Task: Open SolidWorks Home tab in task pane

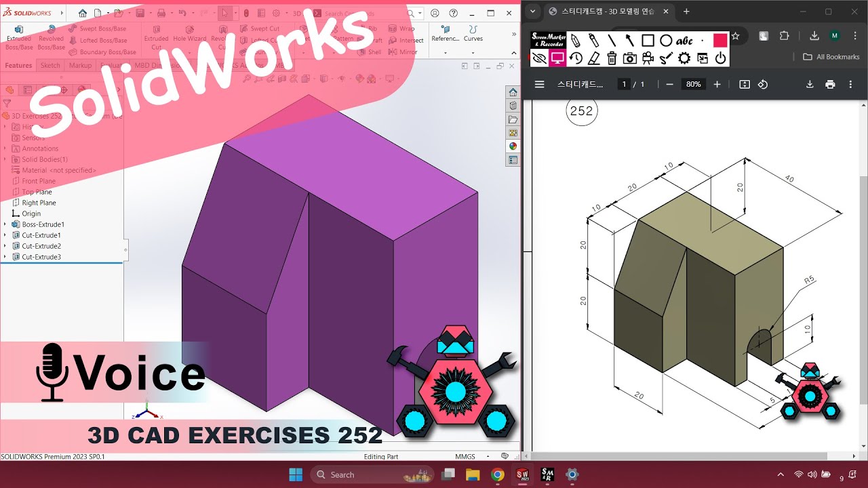Action: (513, 92)
